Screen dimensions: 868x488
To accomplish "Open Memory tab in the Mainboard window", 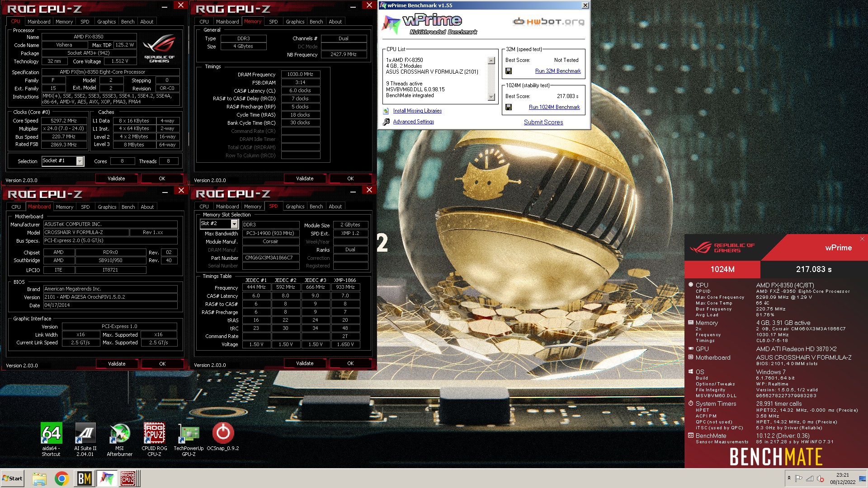I will (x=65, y=207).
